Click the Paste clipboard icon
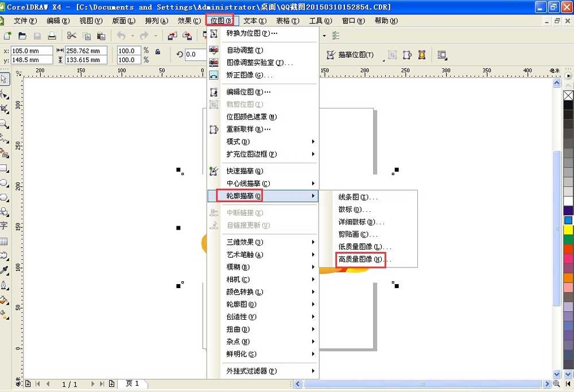 (x=101, y=36)
